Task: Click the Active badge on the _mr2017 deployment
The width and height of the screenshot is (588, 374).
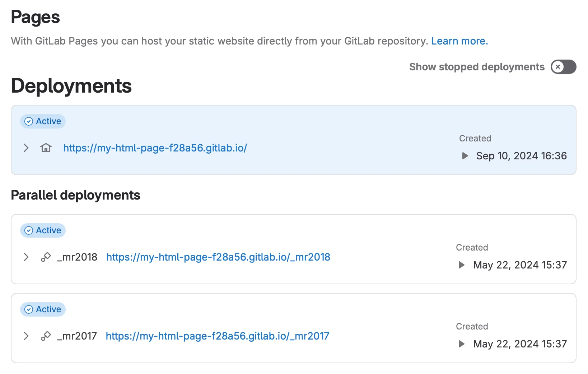Action: [x=43, y=309]
